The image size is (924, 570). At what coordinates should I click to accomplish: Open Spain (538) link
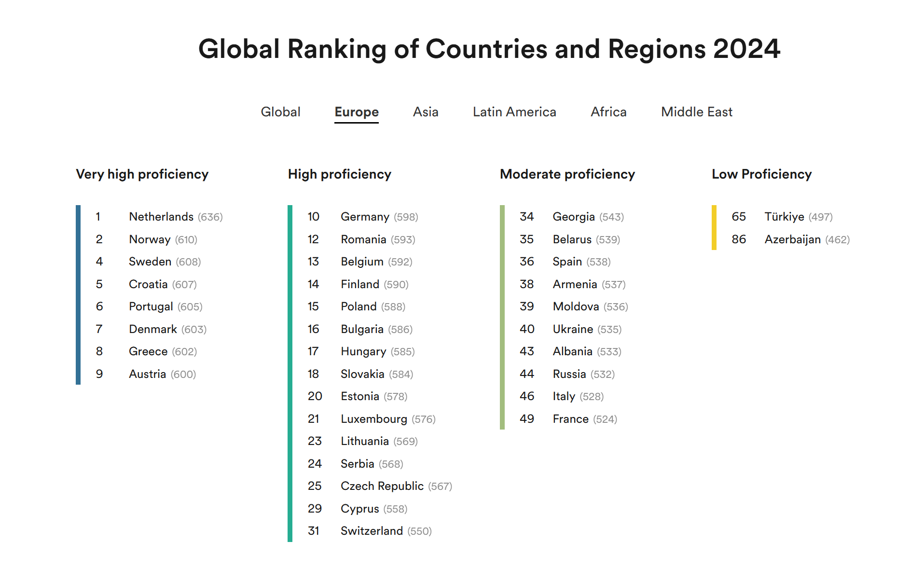pos(581,262)
